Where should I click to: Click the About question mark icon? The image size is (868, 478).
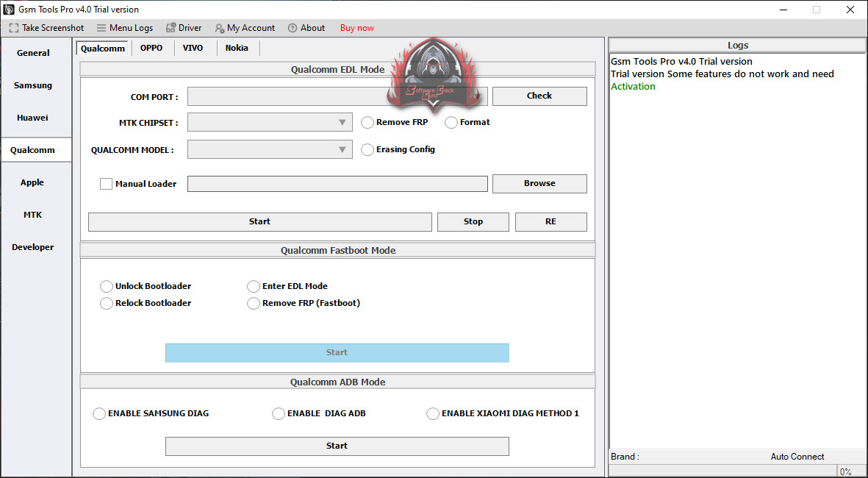(293, 28)
